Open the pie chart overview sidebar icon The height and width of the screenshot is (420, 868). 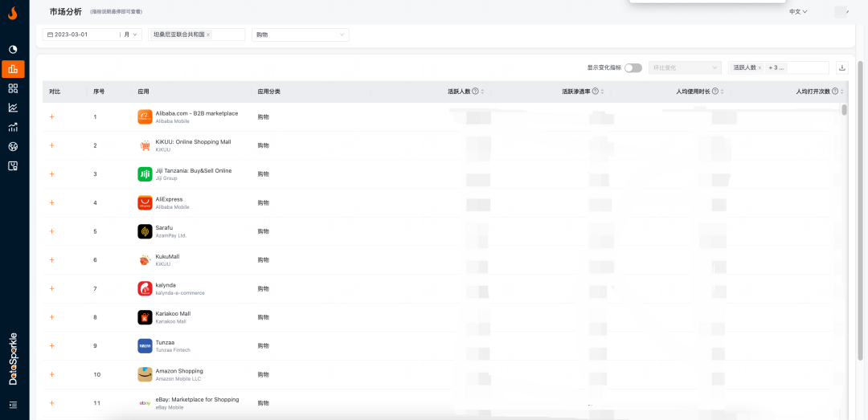(x=13, y=50)
